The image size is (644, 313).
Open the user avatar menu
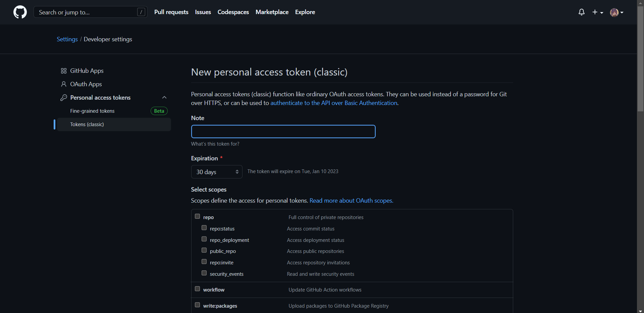(616, 12)
